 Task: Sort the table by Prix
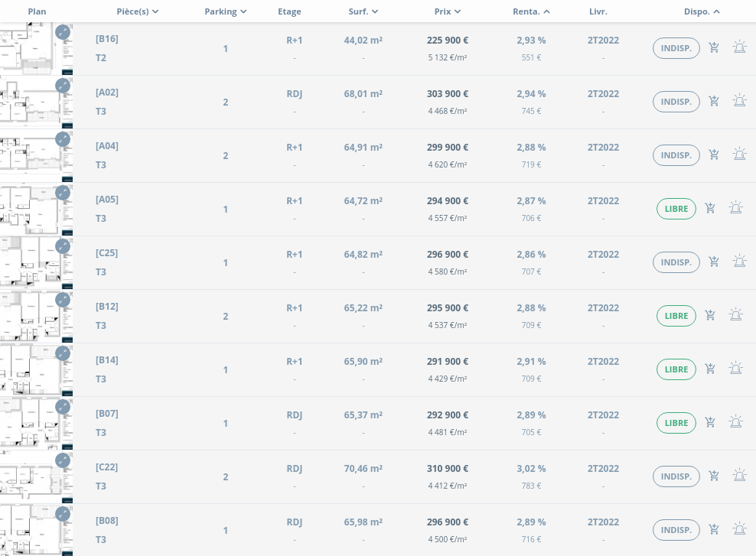coord(448,11)
